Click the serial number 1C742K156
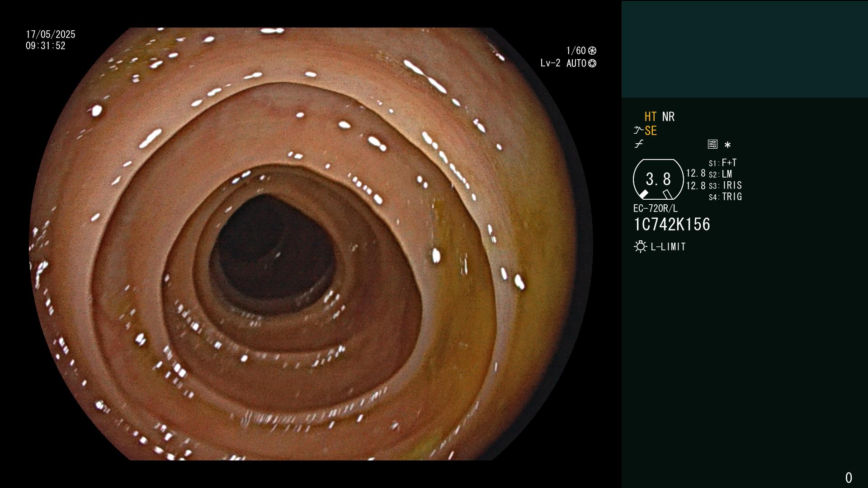 pyautogui.click(x=672, y=225)
